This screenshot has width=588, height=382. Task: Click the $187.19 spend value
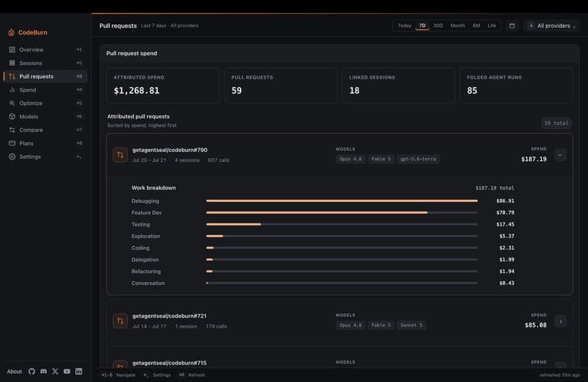pyautogui.click(x=534, y=159)
